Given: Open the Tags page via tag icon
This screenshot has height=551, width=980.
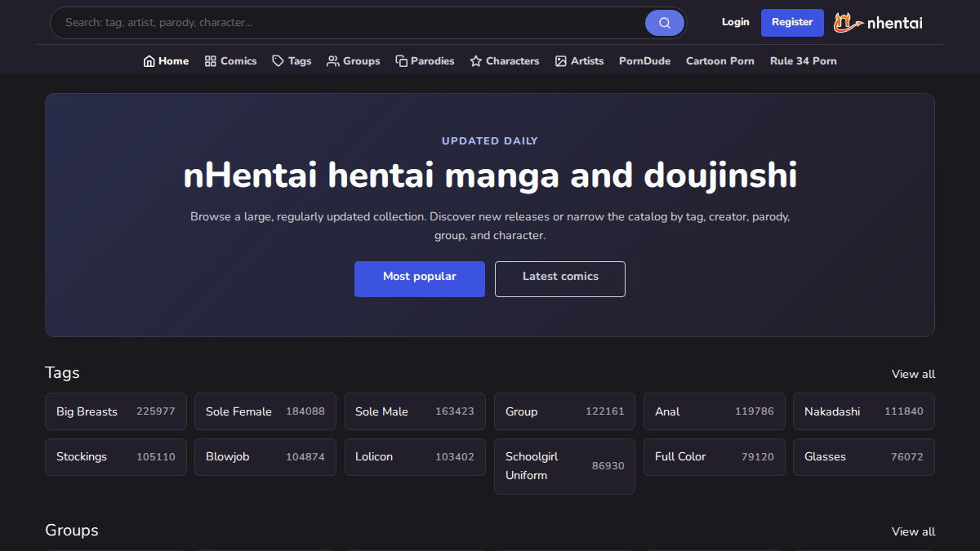Looking at the screenshot, I should pyautogui.click(x=292, y=61).
